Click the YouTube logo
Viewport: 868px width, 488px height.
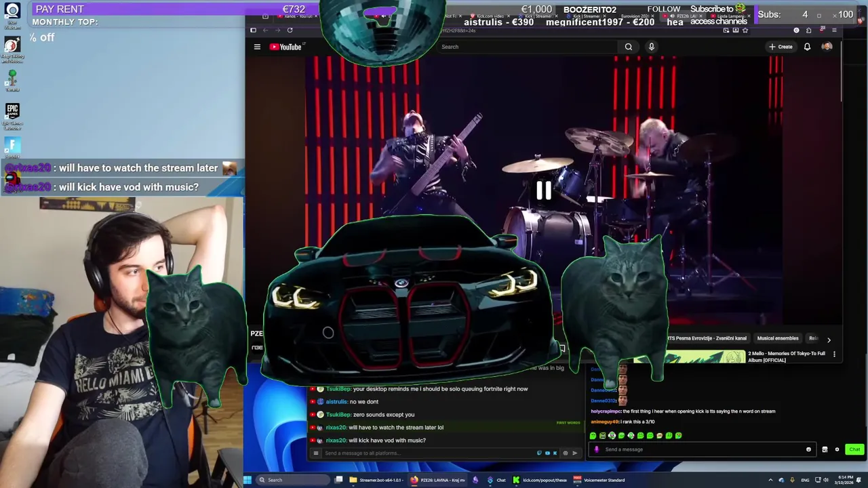[285, 47]
